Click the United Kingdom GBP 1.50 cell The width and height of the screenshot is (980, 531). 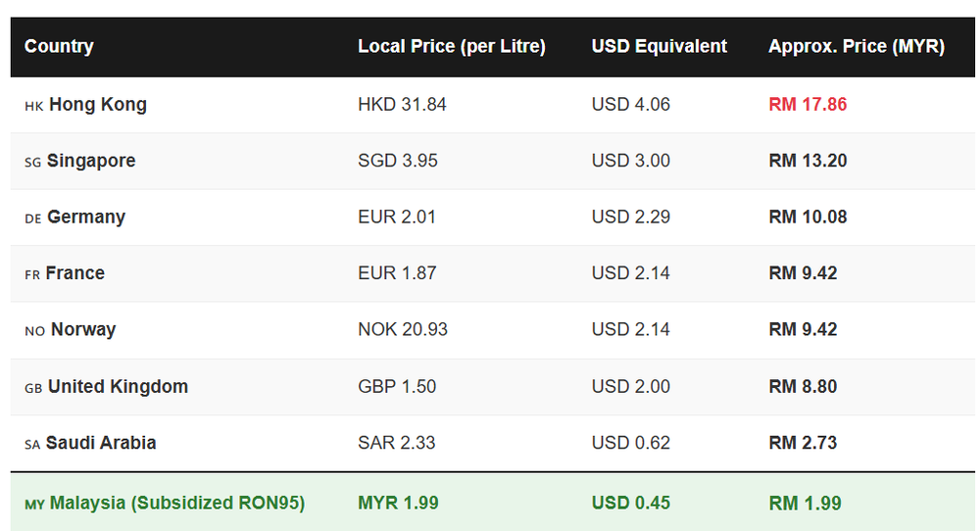(x=397, y=387)
